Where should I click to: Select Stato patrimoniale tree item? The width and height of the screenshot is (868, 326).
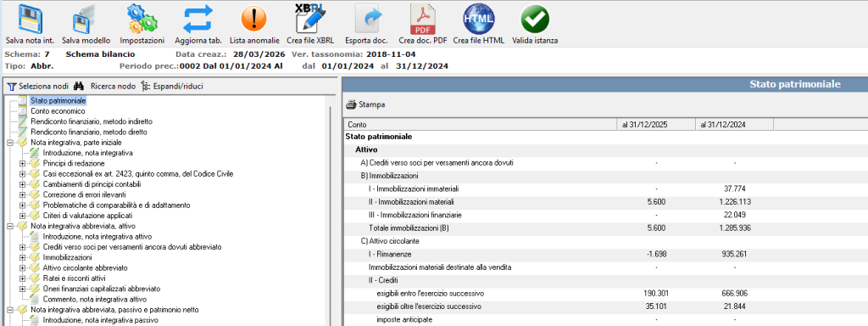tap(58, 101)
